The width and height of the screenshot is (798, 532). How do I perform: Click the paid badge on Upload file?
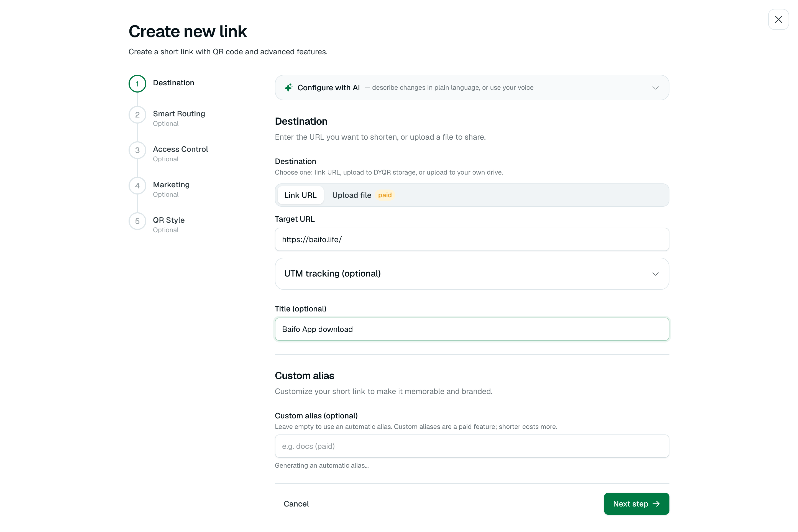(385, 195)
